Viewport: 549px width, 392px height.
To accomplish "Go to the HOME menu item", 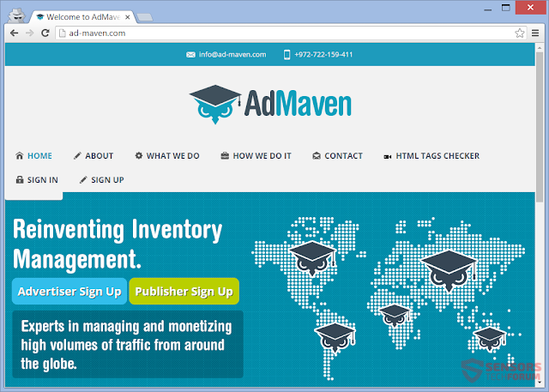I will [39, 156].
